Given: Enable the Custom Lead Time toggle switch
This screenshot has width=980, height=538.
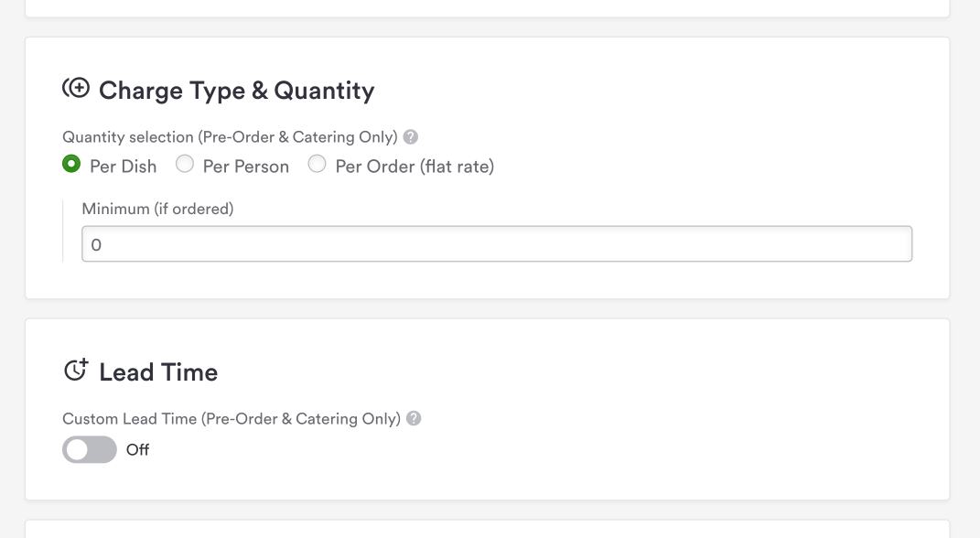Looking at the screenshot, I should [x=90, y=449].
